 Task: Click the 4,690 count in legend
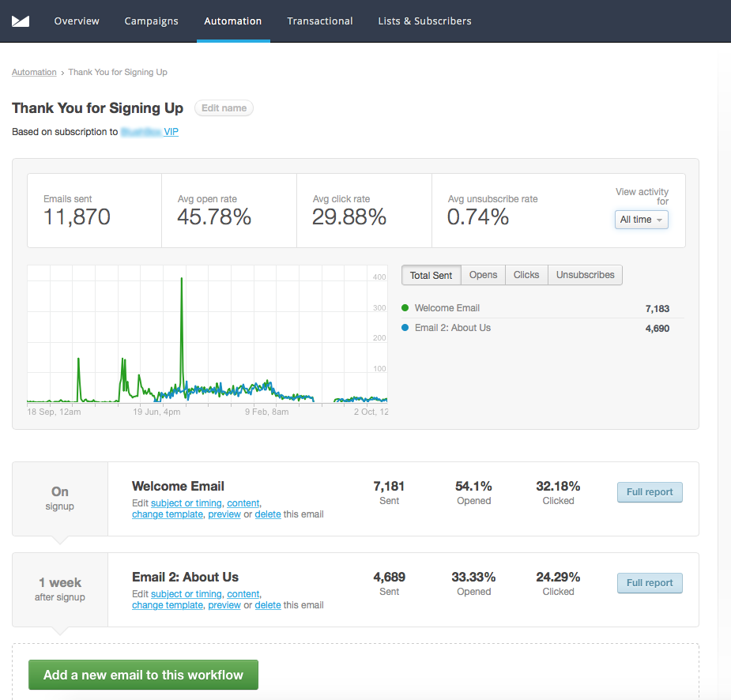(658, 329)
